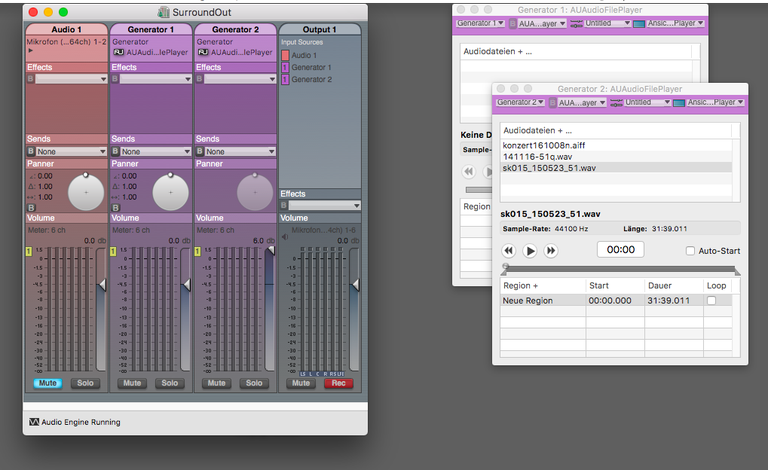
Task: Click the yellow meter badge on Audio 1
Action: (x=28, y=251)
